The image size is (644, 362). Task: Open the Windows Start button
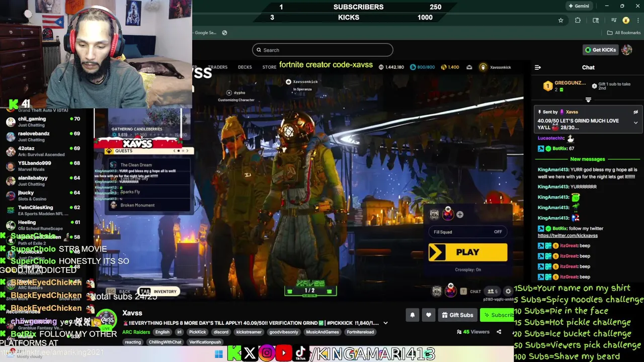click(219, 354)
